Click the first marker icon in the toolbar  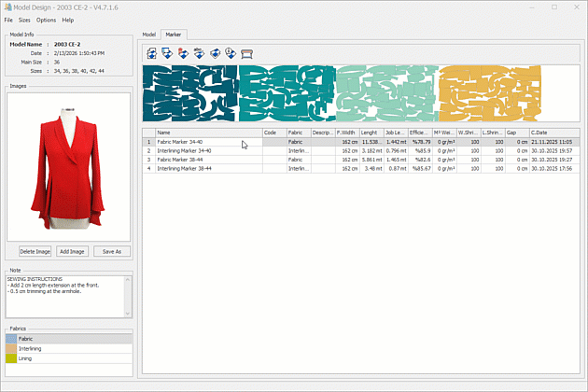[152, 52]
